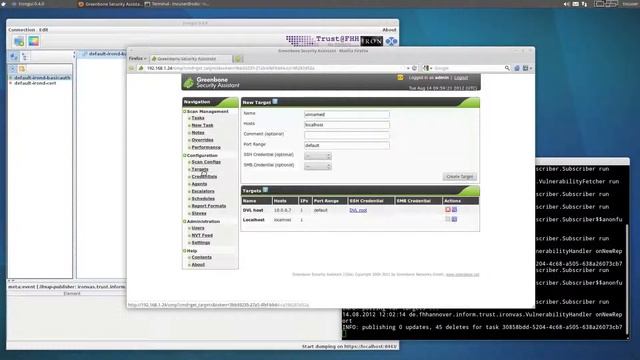Open NVT Feed in navigation
640x360 pixels.
[202, 236]
